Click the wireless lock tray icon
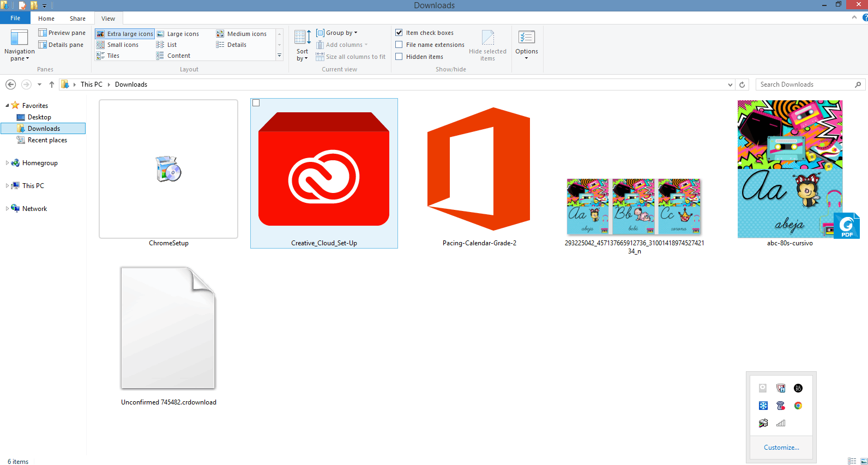 pyautogui.click(x=781, y=406)
